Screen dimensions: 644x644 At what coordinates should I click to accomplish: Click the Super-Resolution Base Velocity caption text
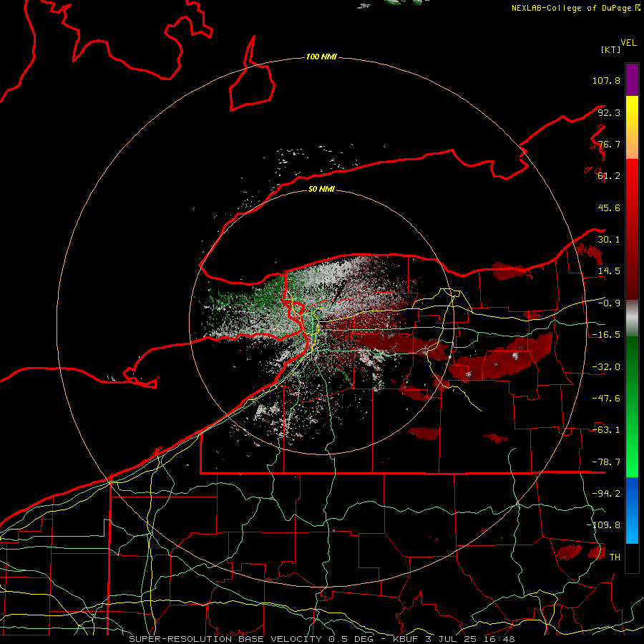(x=321, y=639)
